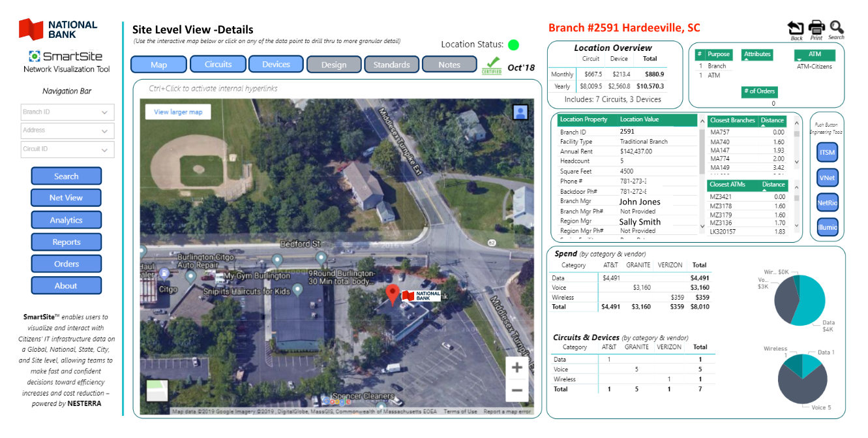868x438 pixels.
Task: Click View larger map link
Action: tap(178, 112)
